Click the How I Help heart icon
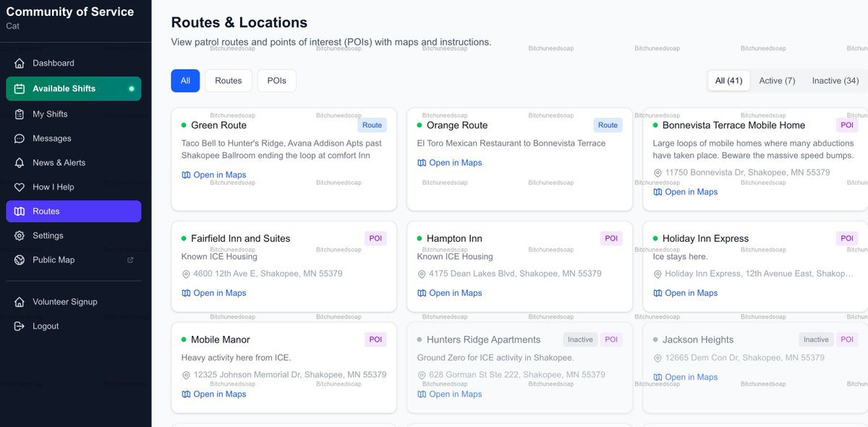Viewport: 868px width, 427px height. (20, 187)
